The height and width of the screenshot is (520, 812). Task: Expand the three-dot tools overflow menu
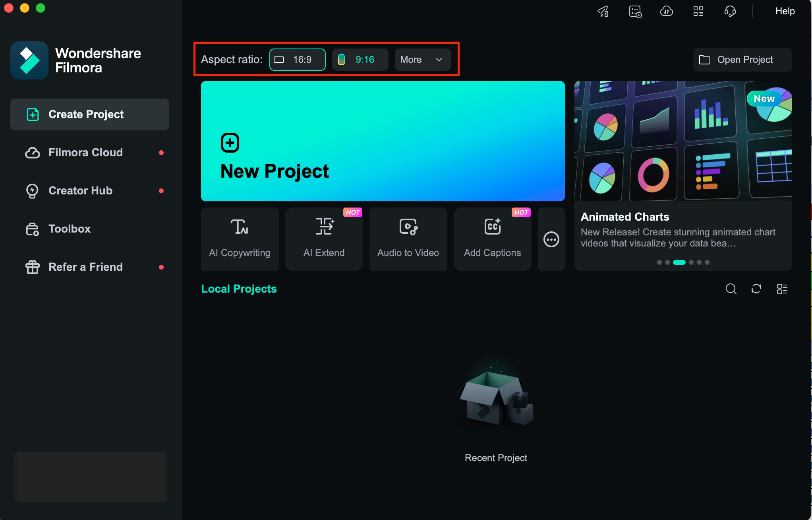[x=551, y=239]
